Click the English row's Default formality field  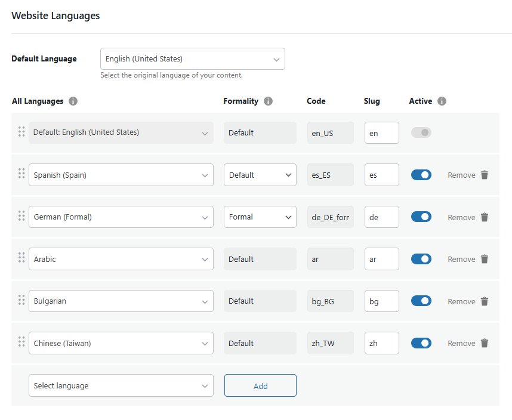point(260,133)
